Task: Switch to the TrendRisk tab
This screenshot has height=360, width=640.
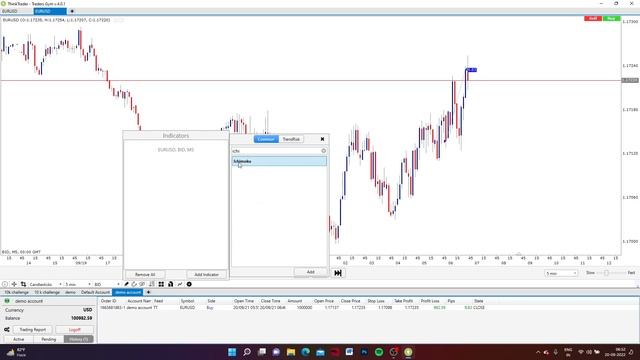Action: [291, 139]
